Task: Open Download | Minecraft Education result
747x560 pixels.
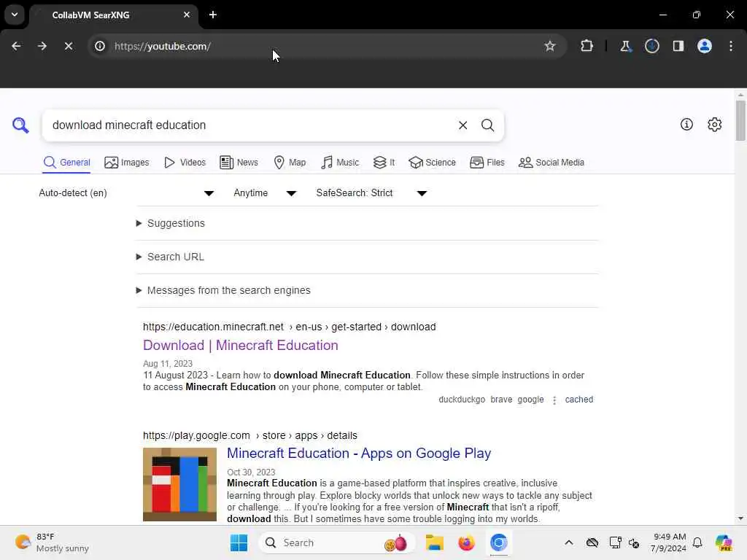Action: (241, 345)
